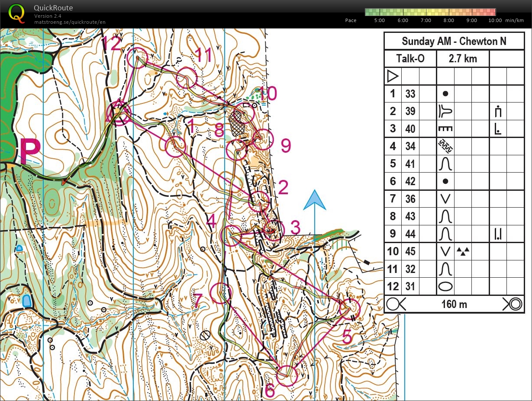The image size is (532, 401).
Task: Click the QuickRoute title text
Action: pyautogui.click(x=53, y=8)
